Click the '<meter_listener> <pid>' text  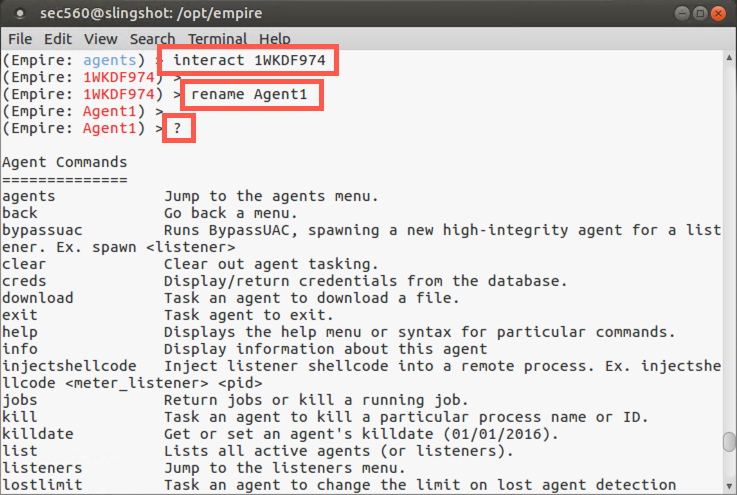[164, 384]
